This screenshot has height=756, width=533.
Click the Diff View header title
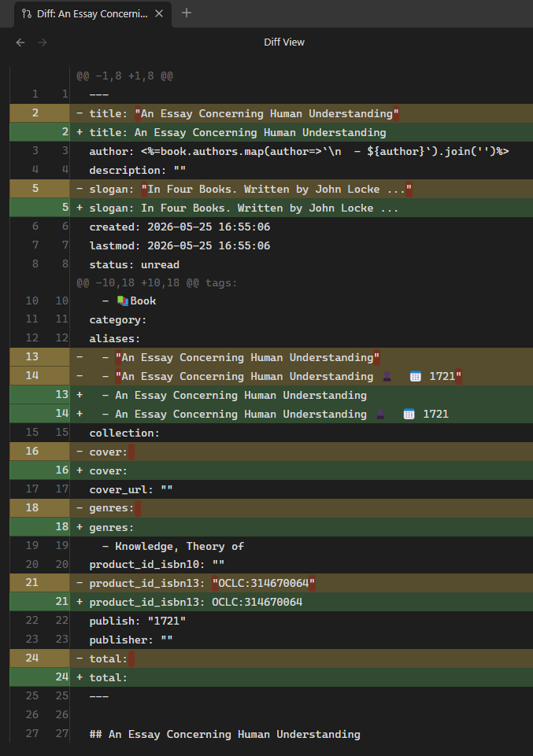284,42
